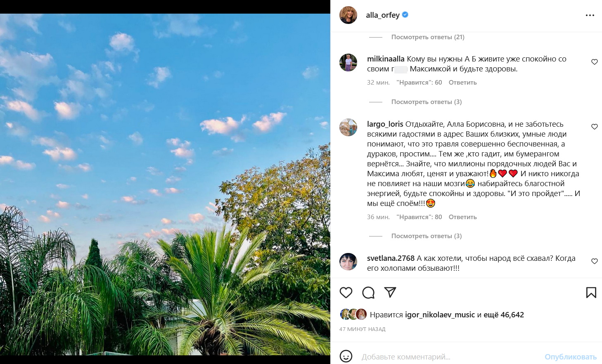Open comment speech bubble icon
This screenshot has height=364, width=602.
click(x=368, y=293)
